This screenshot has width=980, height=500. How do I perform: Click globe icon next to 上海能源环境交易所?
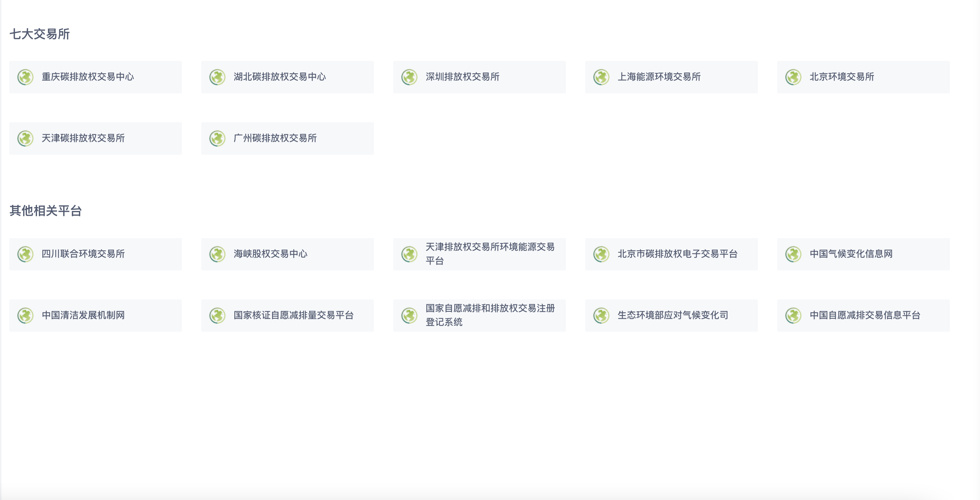pos(601,77)
